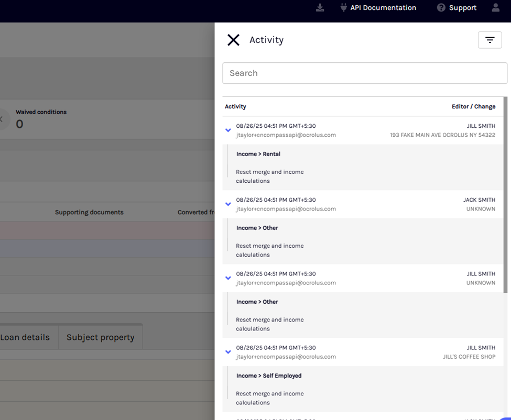Click the activity list vertical scrollbar

505,195
